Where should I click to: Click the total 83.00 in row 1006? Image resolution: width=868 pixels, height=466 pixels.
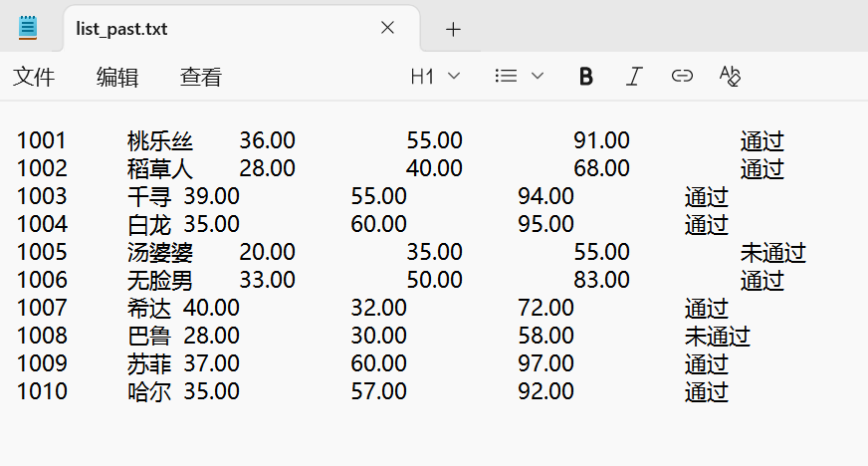(601, 280)
